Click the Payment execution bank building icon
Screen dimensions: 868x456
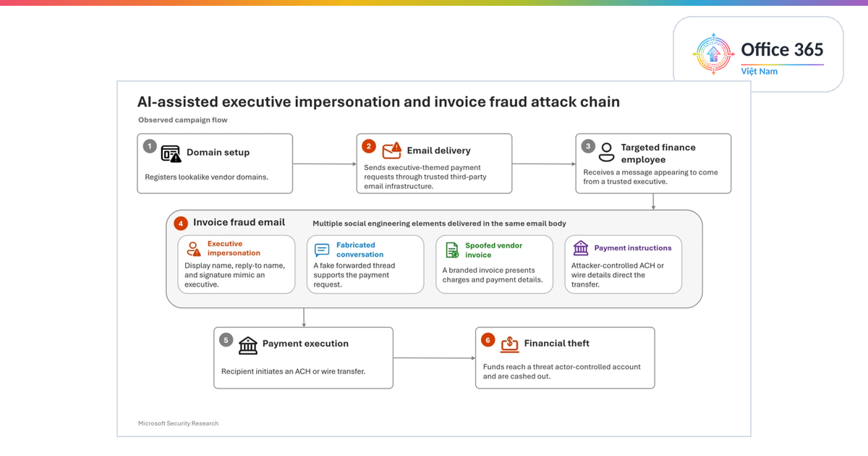click(x=248, y=345)
